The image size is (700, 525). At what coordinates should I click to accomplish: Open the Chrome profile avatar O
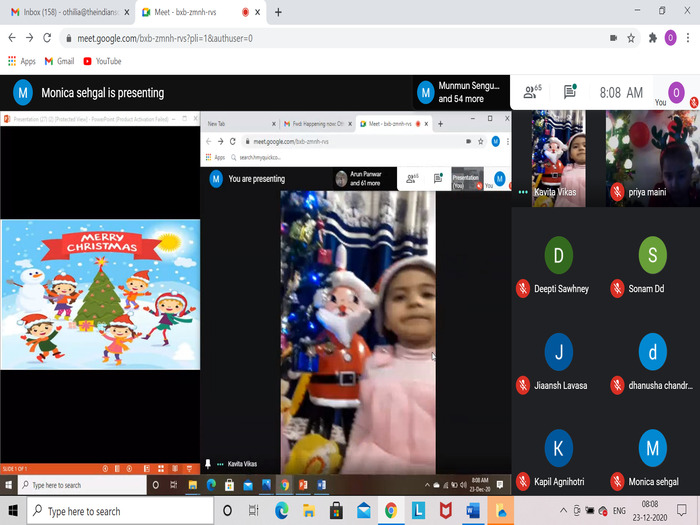(x=670, y=38)
